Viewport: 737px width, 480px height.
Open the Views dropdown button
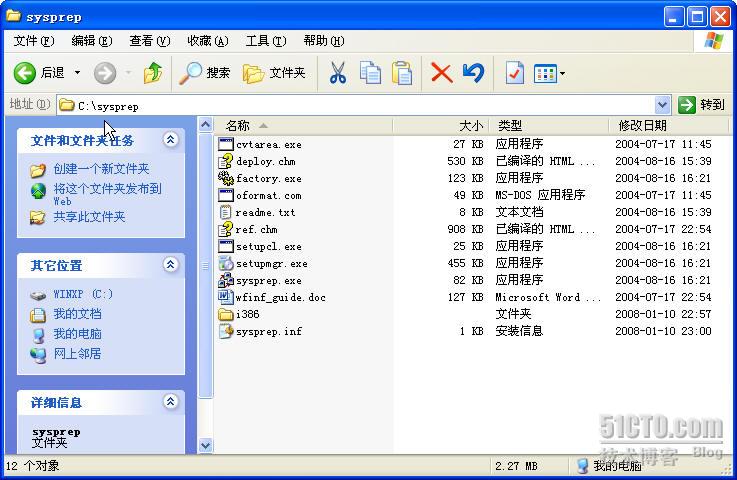[549, 73]
